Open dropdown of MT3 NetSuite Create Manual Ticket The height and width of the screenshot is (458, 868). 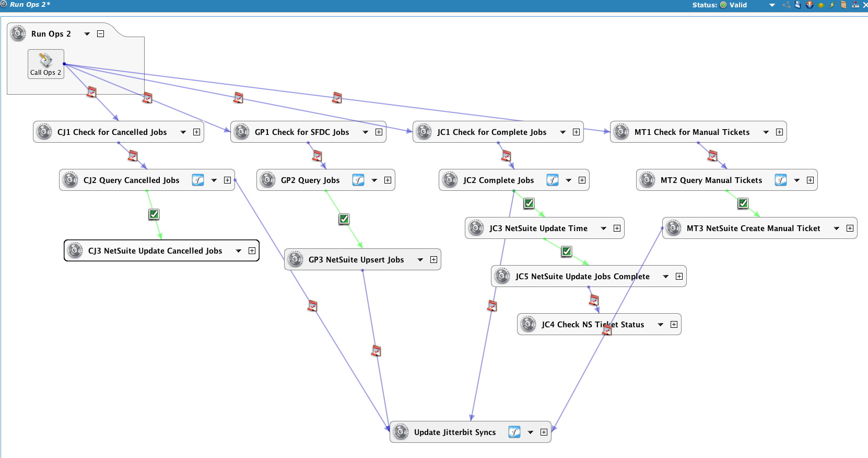837,228
